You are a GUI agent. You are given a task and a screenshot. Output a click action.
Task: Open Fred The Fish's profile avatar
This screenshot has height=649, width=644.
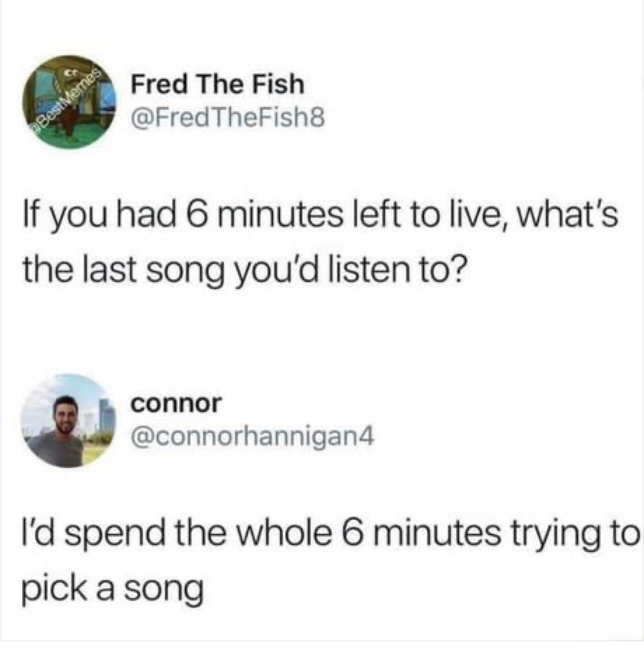pos(69,102)
